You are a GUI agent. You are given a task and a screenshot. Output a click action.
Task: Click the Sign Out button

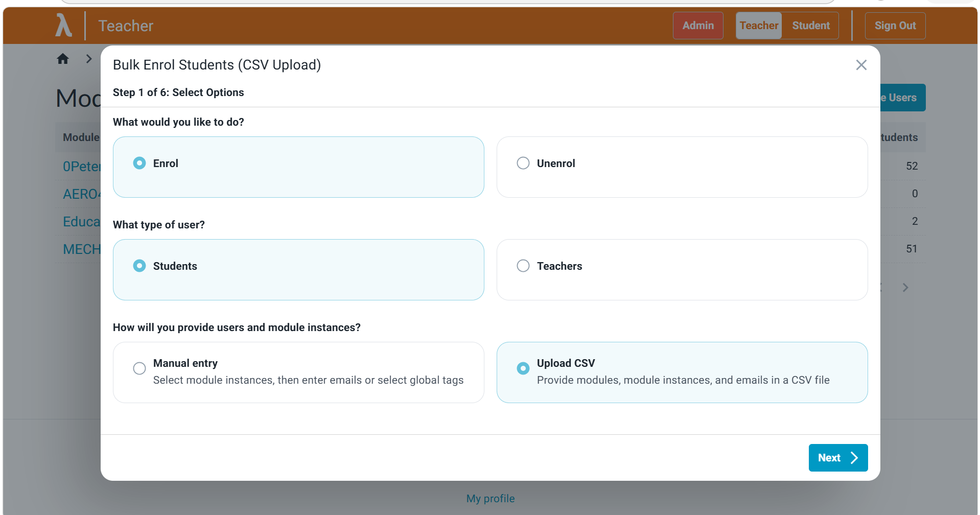coord(895,26)
